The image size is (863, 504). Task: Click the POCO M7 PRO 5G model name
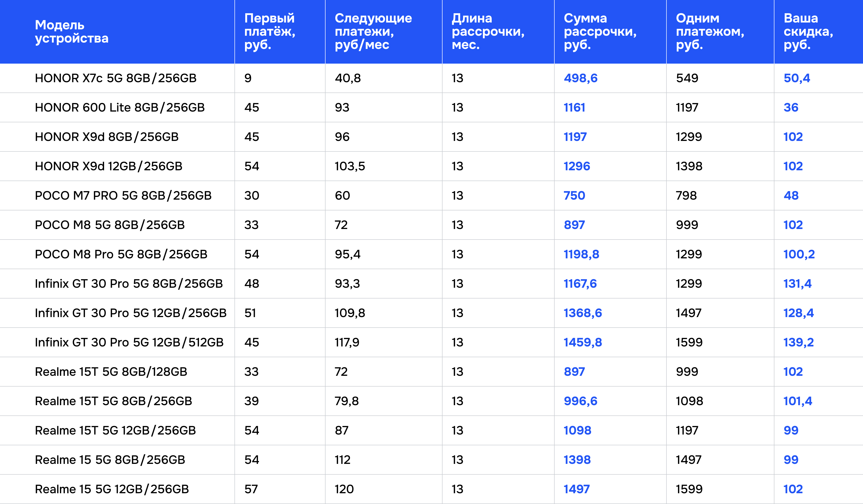click(123, 195)
